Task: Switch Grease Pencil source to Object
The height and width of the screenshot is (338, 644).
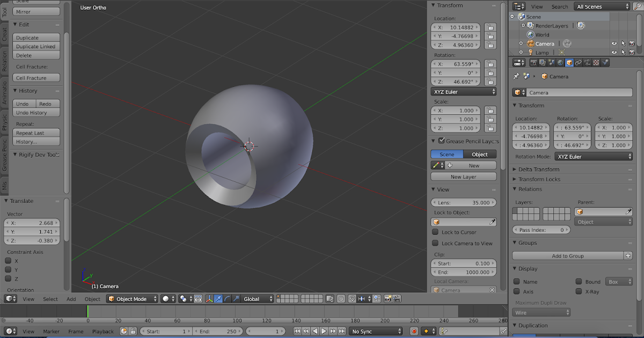Action: (480, 155)
